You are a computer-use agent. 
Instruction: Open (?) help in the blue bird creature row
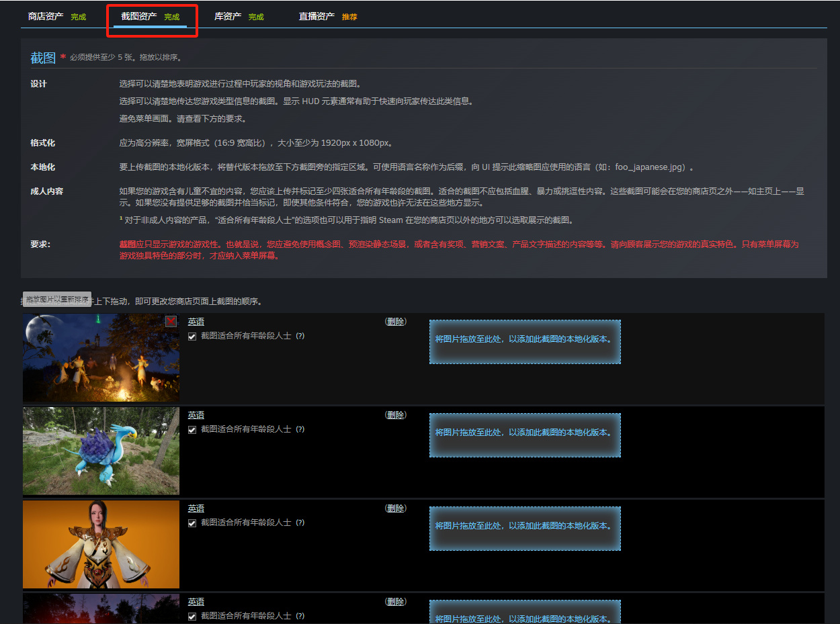[300, 429]
